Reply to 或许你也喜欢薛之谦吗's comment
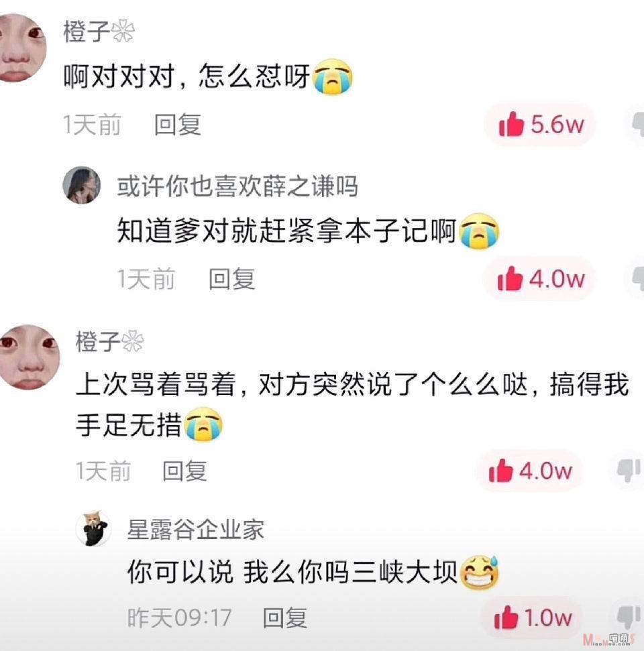644x651 pixels. [231, 279]
